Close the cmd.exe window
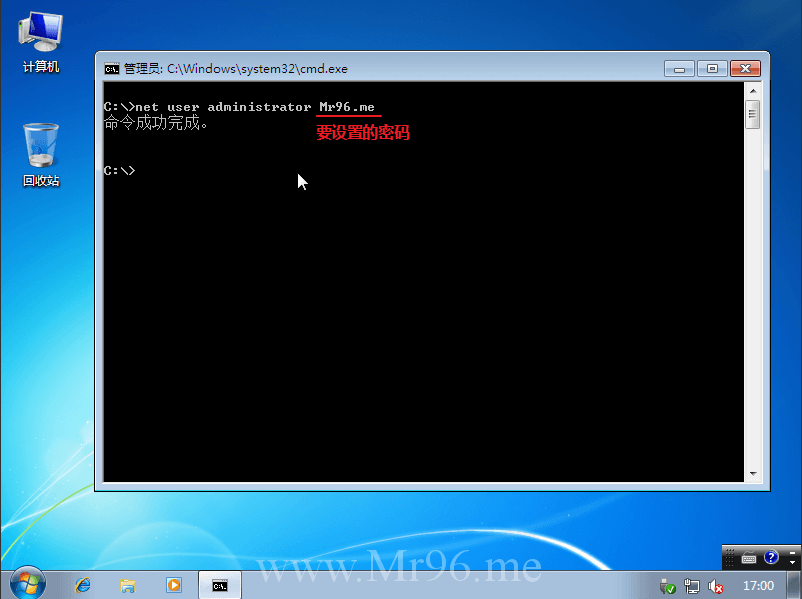 click(x=745, y=69)
